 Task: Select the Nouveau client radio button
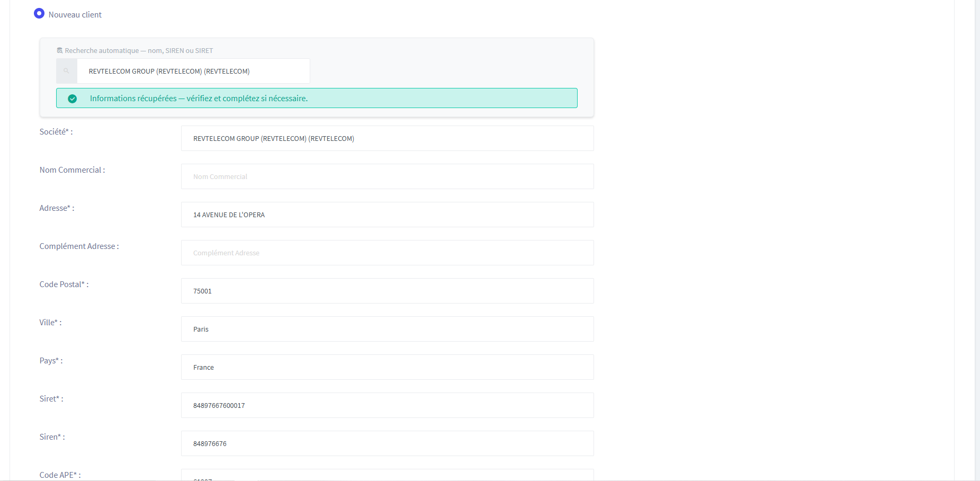point(39,13)
